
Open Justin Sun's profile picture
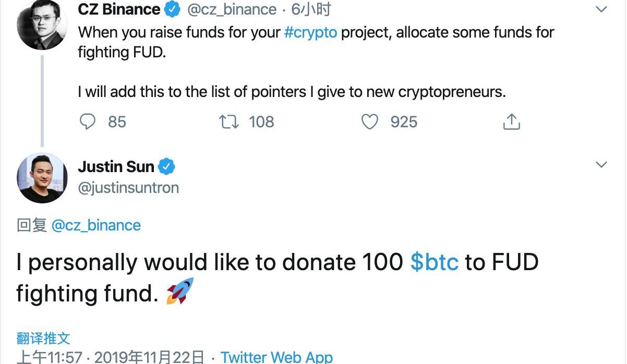pyautogui.click(x=42, y=178)
